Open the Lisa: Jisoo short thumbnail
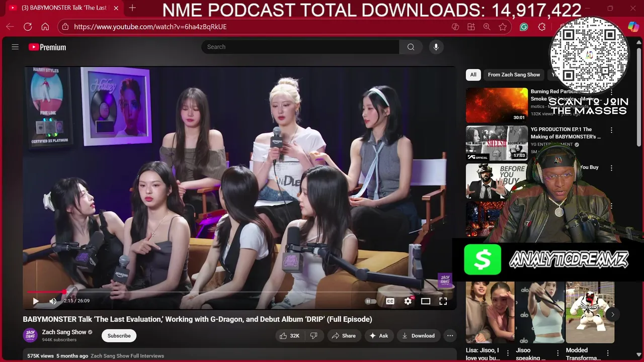This screenshot has height=362, width=644. tap(490, 312)
